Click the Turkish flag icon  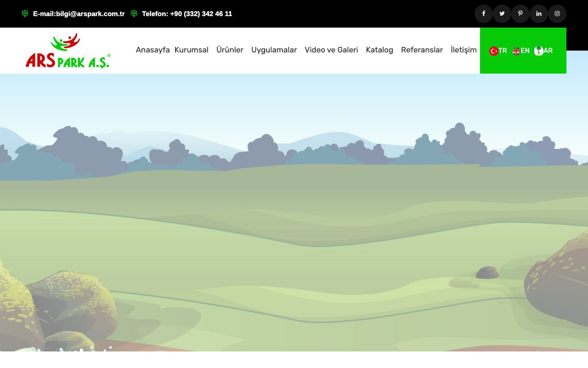[494, 51]
